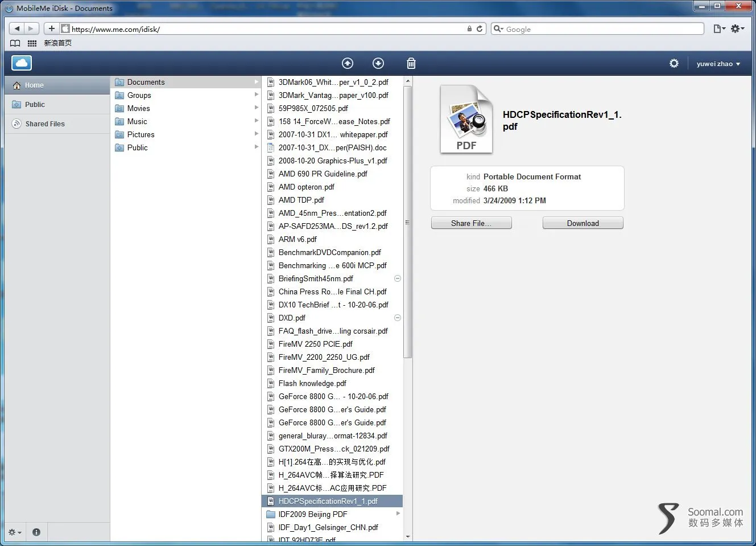756x546 pixels.
Task: Select Home in the sidebar
Action: tap(57, 85)
